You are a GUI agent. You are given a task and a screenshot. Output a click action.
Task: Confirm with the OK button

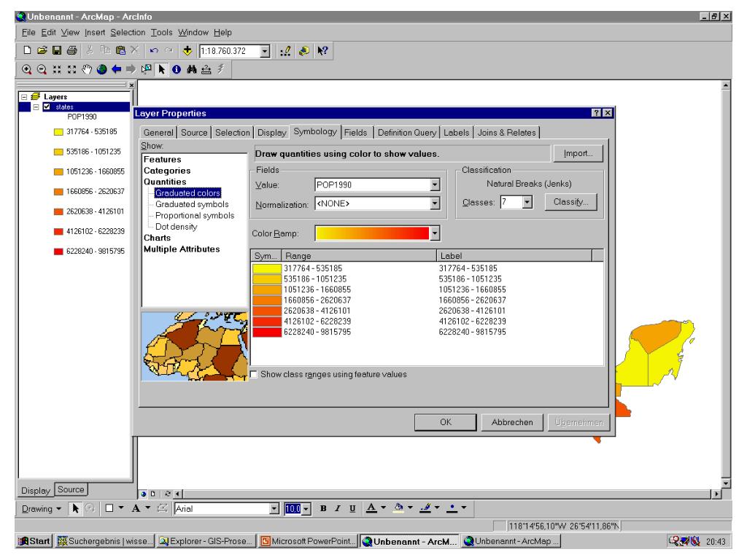pyautogui.click(x=446, y=422)
